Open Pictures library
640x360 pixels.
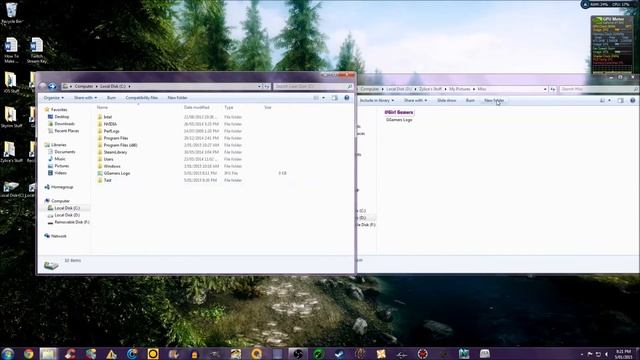click(62, 166)
